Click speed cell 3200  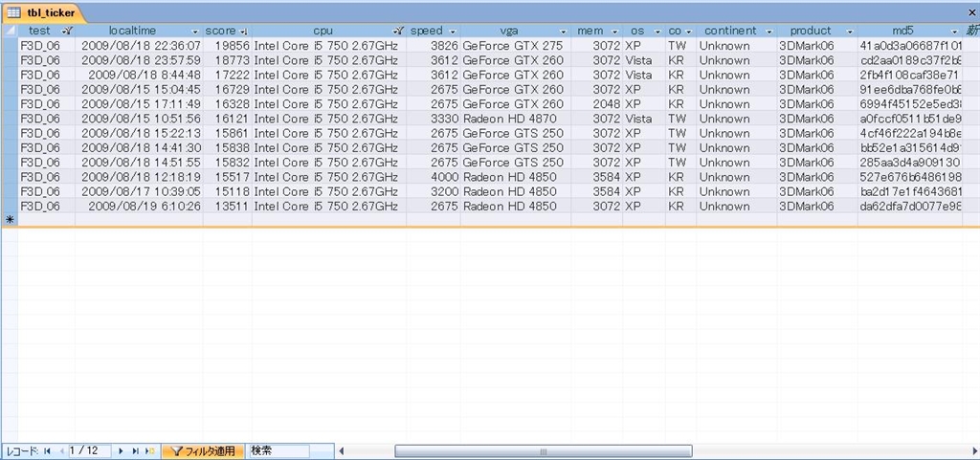tap(434, 191)
